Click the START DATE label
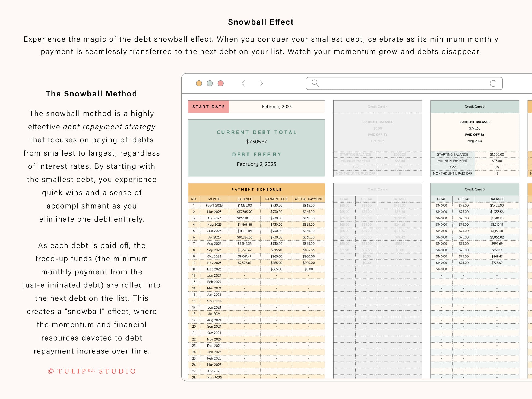 [209, 107]
